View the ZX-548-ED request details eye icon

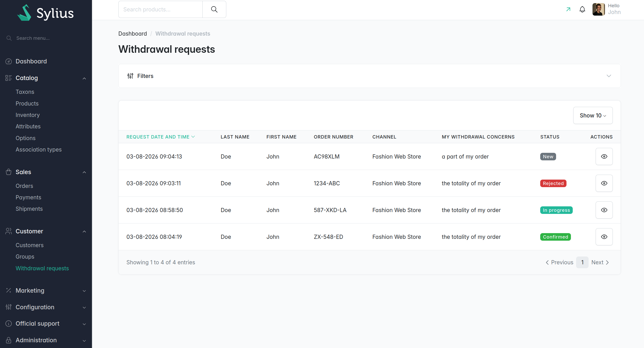pyautogui.click(x=604, y=237)
